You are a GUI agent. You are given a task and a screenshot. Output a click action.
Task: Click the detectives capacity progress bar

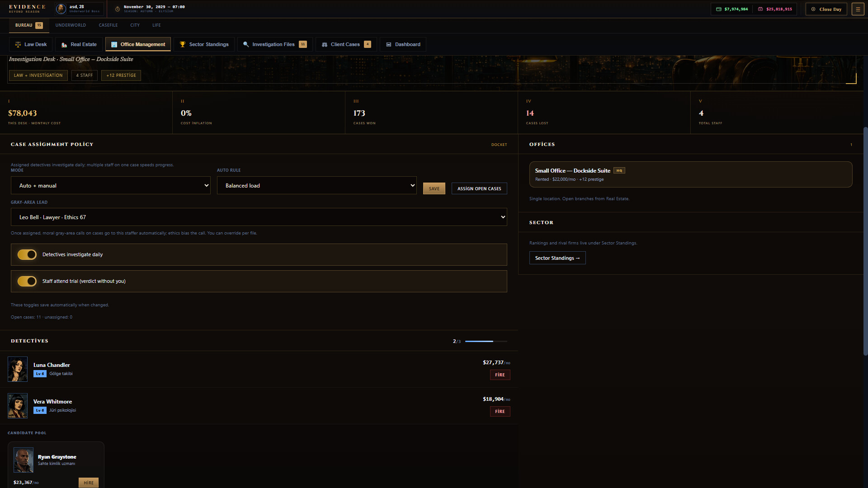pyautogui.click(x=486, y=341)
